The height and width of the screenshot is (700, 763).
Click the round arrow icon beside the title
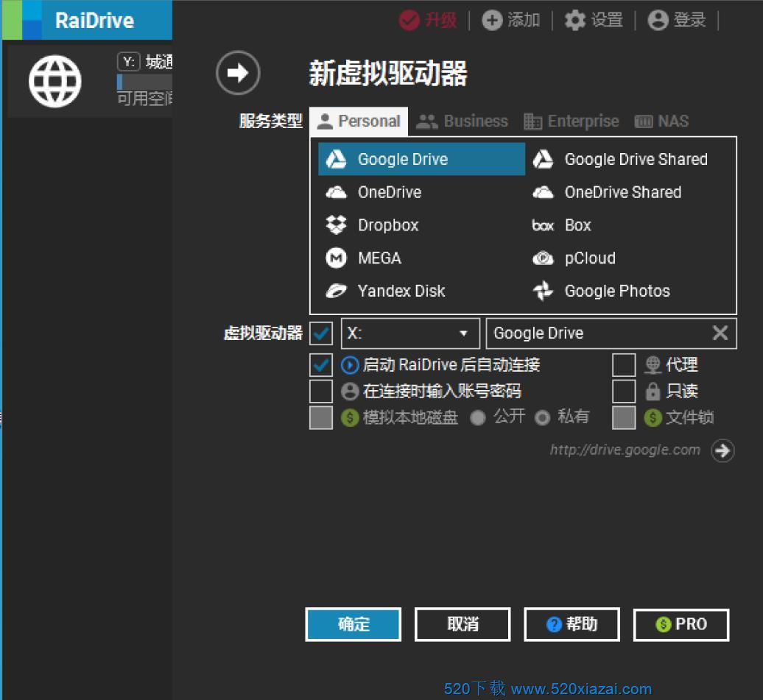238,73
